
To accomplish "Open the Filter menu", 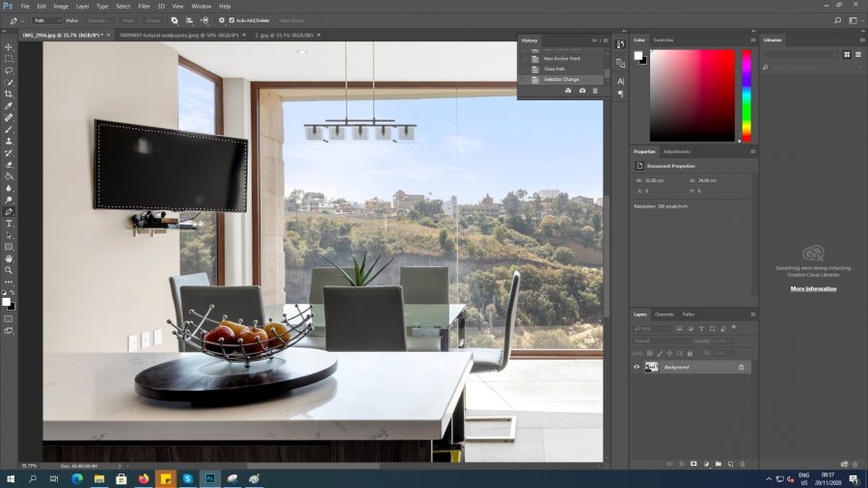I will 144,6.
